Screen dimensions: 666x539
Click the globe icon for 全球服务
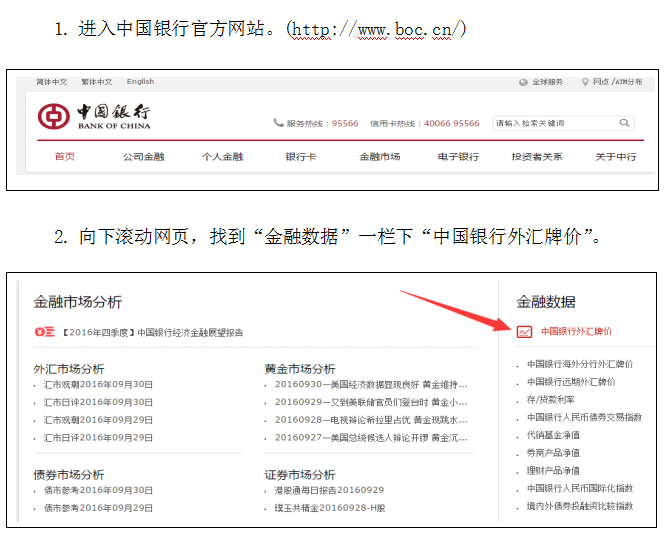coord(521,82)
